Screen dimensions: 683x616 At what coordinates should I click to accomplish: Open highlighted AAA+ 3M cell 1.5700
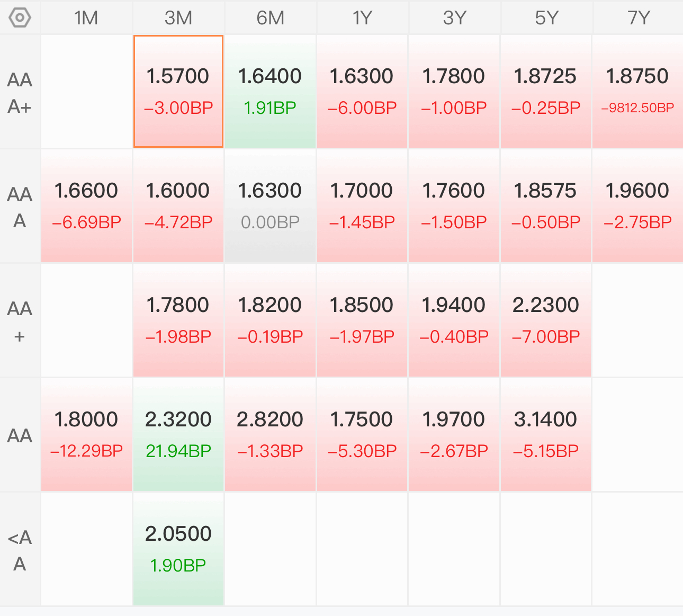[178, 92]
